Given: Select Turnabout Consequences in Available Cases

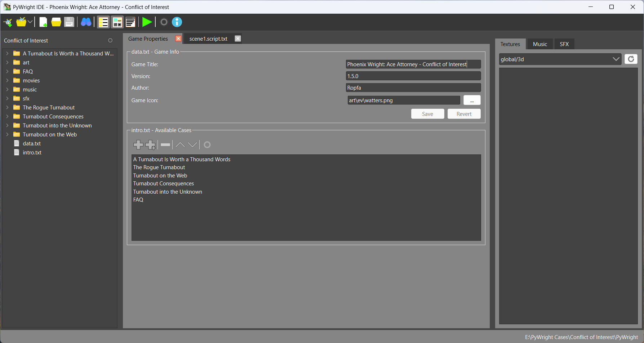Looking at the screenshot, I should 164,184.
